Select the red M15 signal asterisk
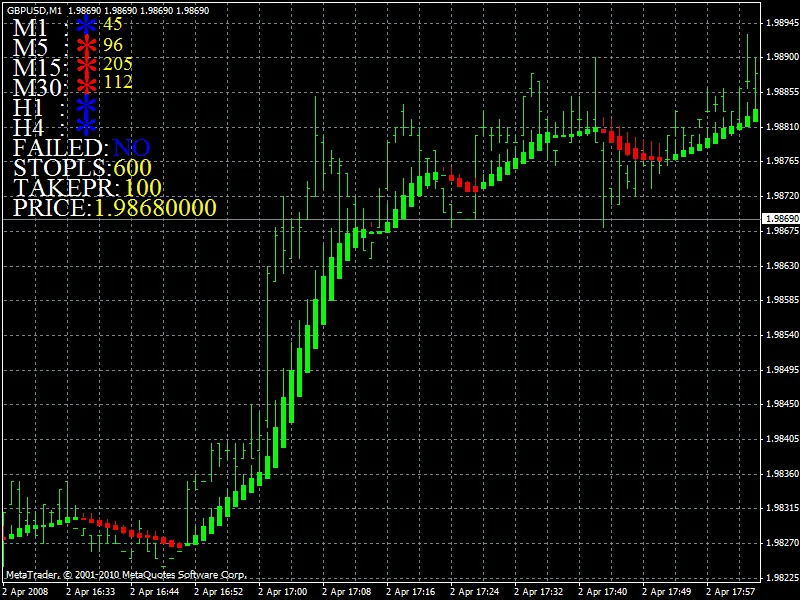Screen dimensions: 800x600 click(x=87, y=66)
